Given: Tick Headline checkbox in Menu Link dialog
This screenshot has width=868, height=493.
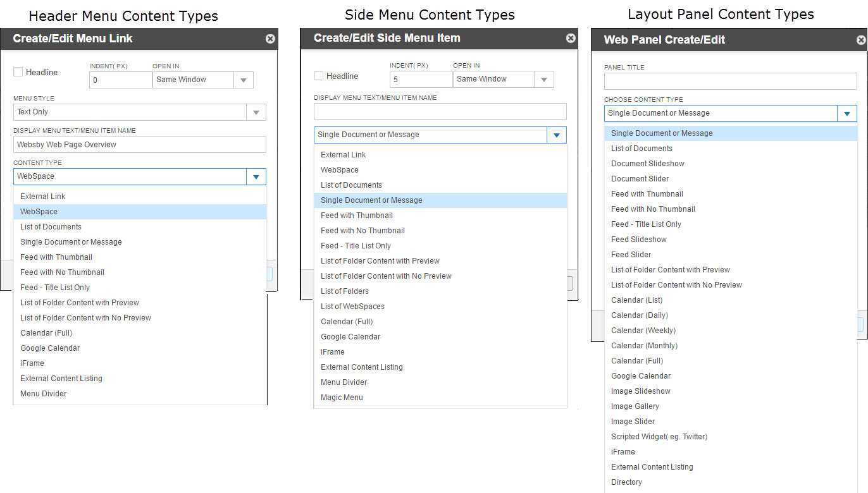Looking at the screenshot, I should pos(18,72).
